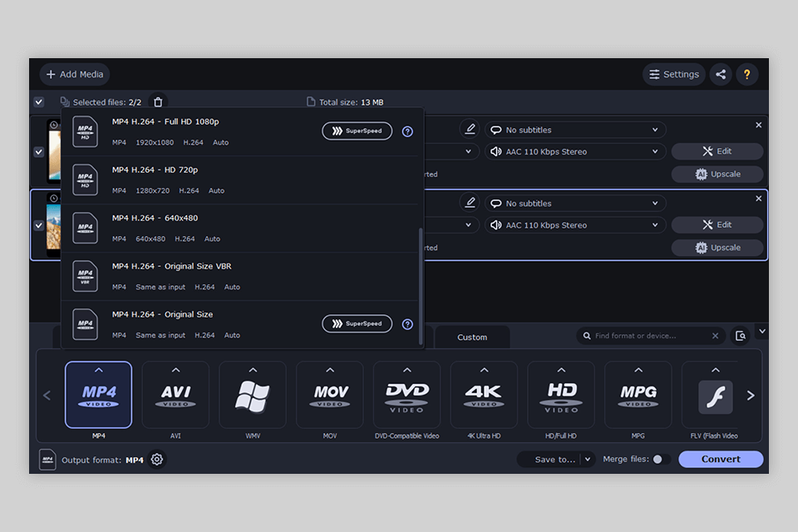Image resolution: width=798 pixels, height=532 pixels.
Task: Switch to the Custom tab
Action: tap(472, 337)
